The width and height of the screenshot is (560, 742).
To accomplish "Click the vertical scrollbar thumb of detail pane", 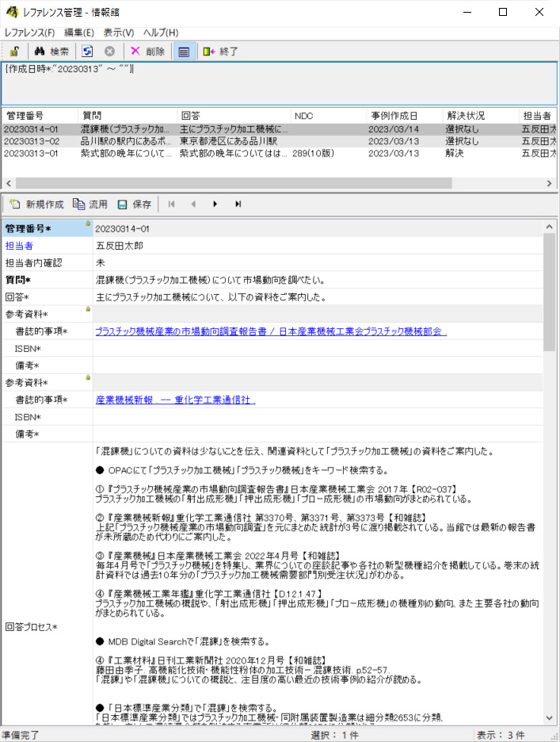I will 549,292.
